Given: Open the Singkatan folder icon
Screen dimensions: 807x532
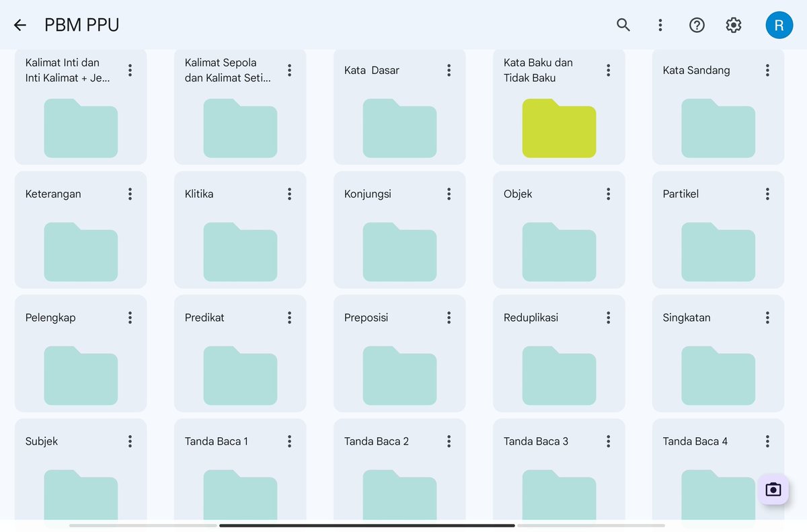Looking at the screenshot, I should pos(718,375).
